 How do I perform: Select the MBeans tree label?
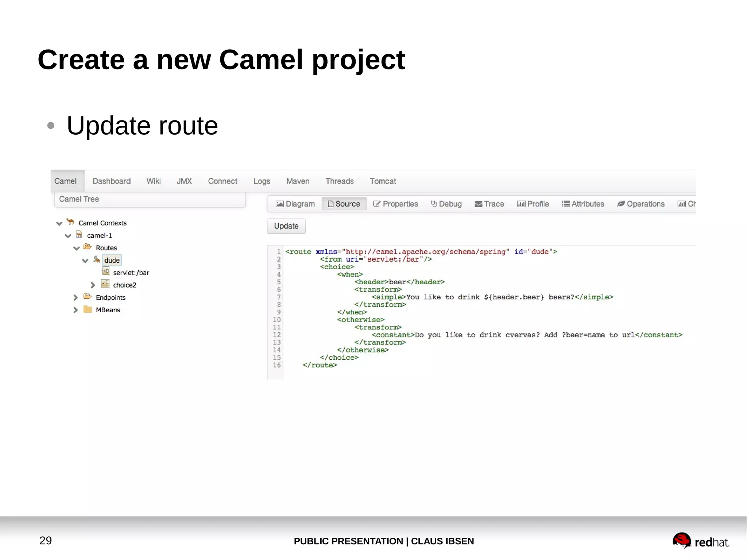tap(108, 310)
